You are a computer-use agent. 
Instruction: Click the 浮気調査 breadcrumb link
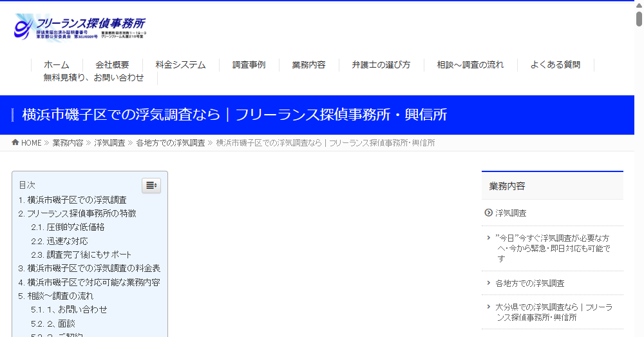click(x=109, y=143)
